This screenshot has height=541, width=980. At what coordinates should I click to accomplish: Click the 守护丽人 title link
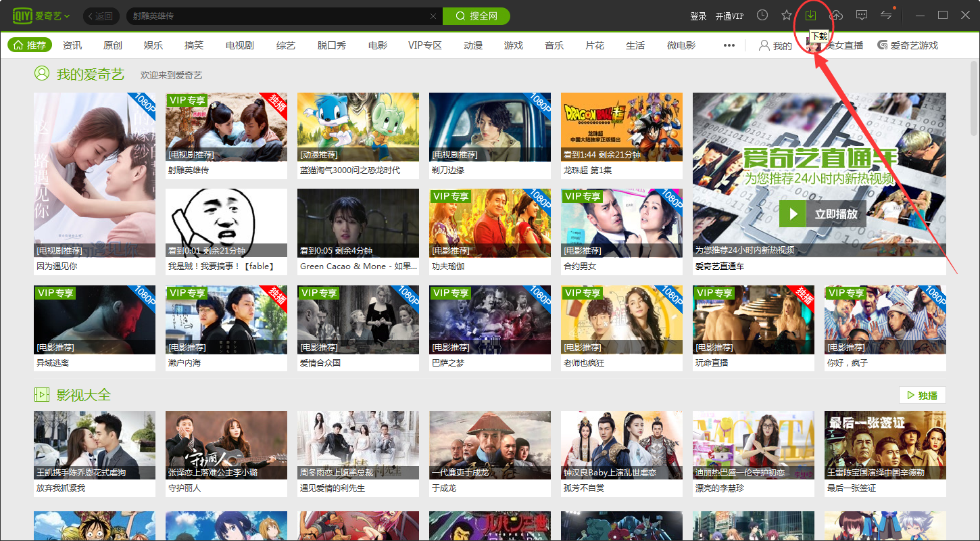point(185,488)
